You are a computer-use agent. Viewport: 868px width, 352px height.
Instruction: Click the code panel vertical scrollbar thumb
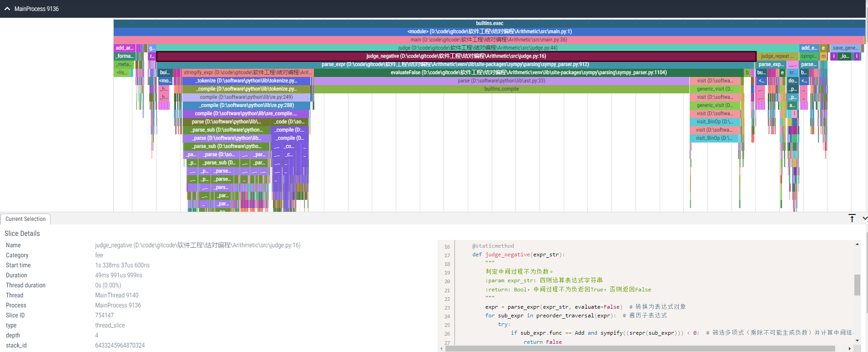tap(857, 285)
